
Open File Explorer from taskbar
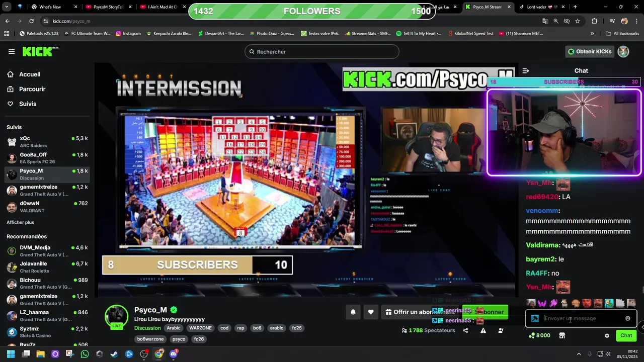(x=40, y=354)
